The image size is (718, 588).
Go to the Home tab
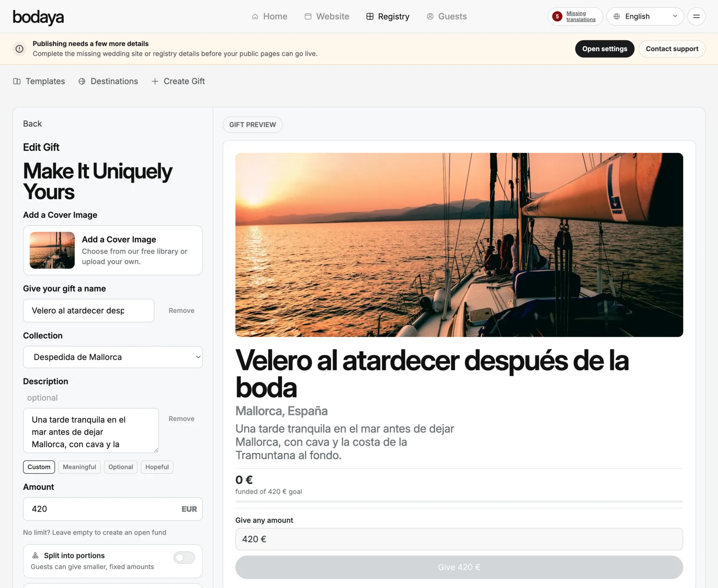pyautogui.click(x=269, y=16)
